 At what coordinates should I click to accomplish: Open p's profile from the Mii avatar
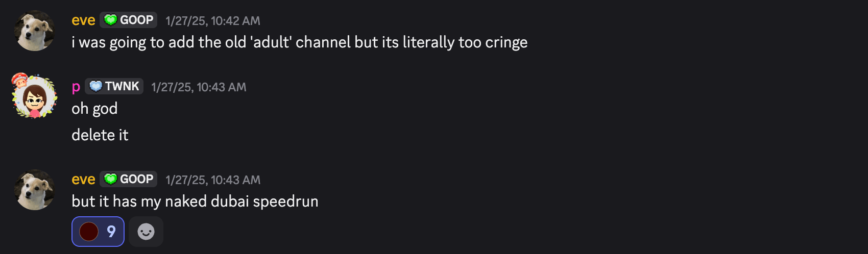pos(34,97)
